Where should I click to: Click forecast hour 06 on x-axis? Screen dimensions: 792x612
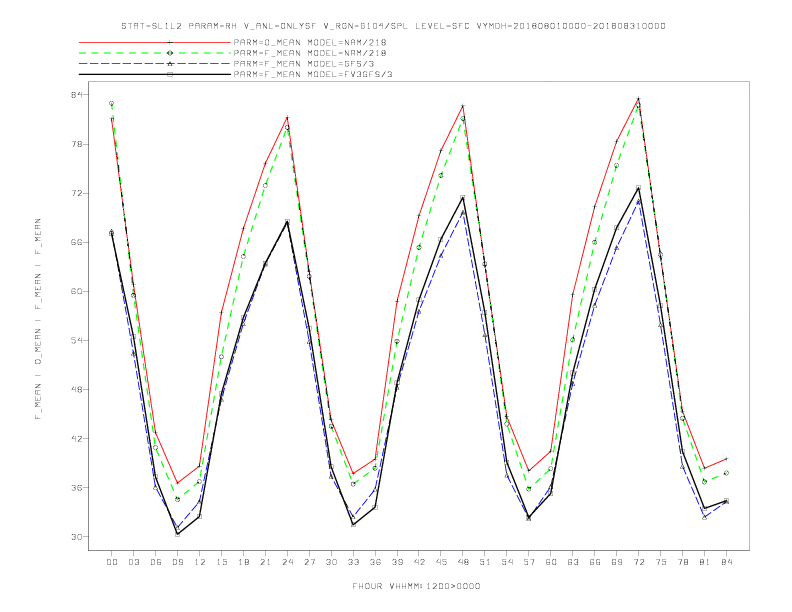(x=156, y=562)
